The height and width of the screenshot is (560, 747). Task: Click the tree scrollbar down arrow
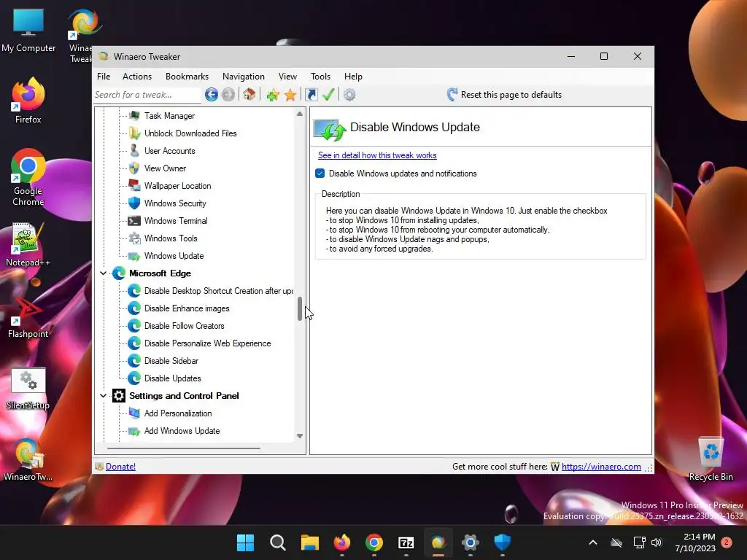coord(300,436)
